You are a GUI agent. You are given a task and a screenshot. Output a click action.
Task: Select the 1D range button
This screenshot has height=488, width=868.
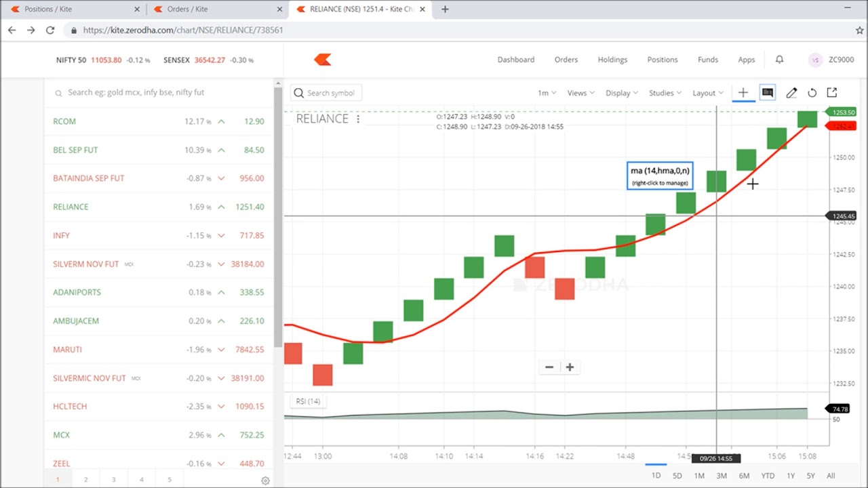point(656,476)
